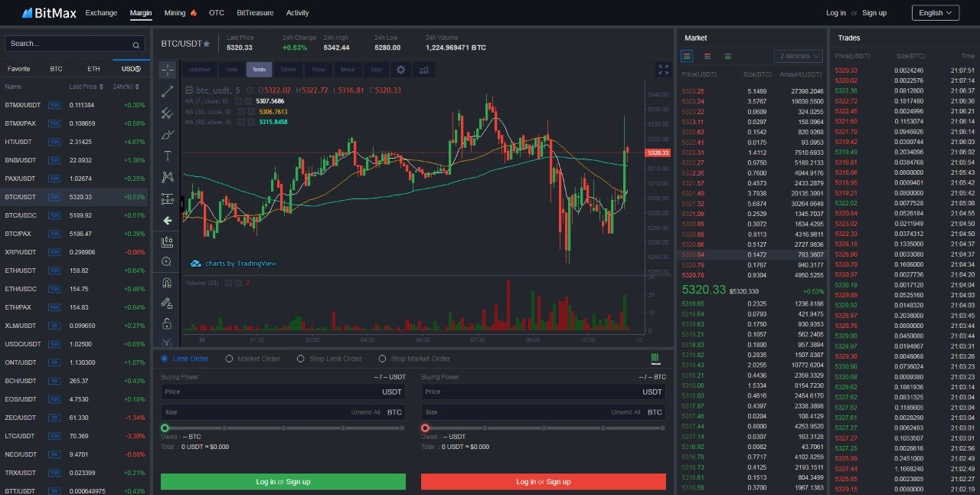The height and width of the screenshot is (495, 980).
Task: Open chart settings gear icon
Action: pos(400,70)
